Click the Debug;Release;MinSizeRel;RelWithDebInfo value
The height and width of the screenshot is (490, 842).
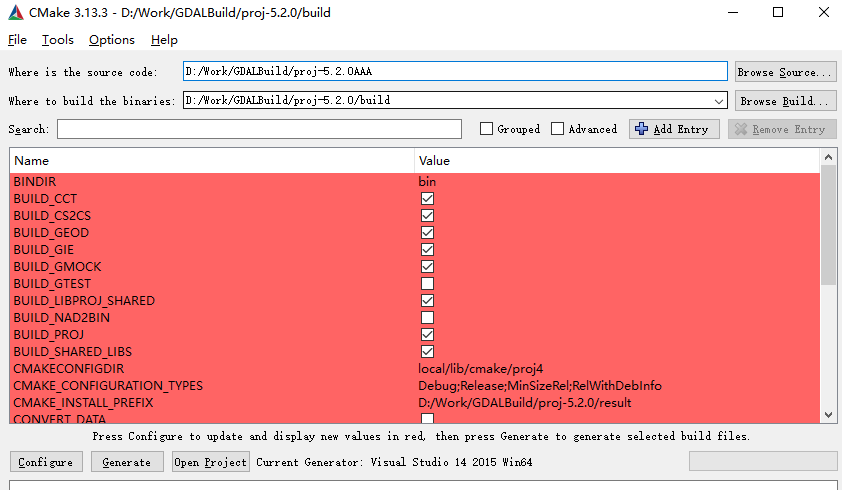click(540, 386)
